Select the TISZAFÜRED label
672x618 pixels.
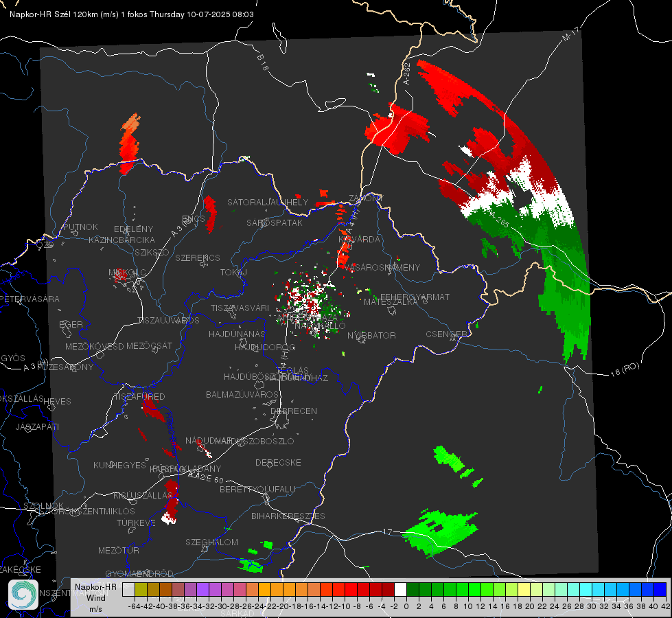[139, 396]
